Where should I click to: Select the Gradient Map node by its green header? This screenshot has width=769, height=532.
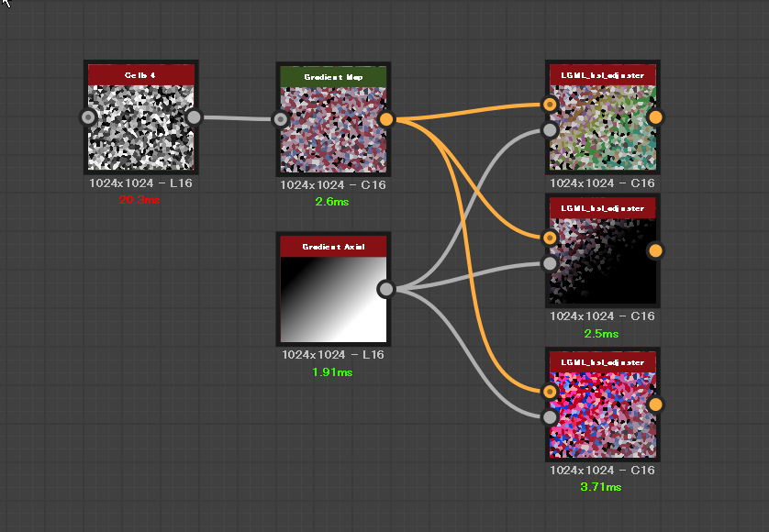click(x=334, y=77)
